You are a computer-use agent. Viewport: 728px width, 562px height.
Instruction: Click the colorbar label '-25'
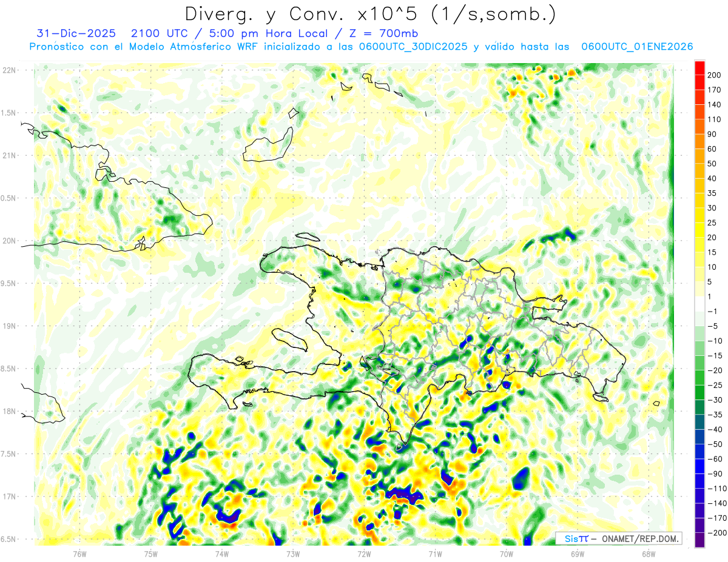(x=716, y=386)
